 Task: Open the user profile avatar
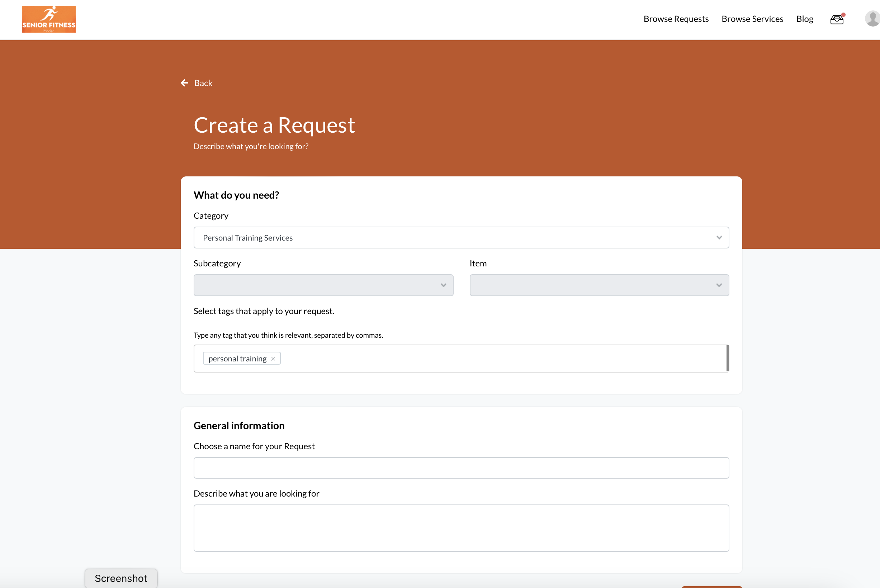tap(872, 19)
